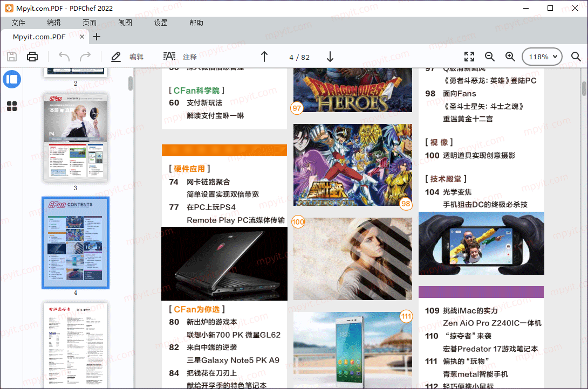Click the Save document icon
This screenshot has height=389, width=588.
pyautogui.click(x=12, y=57)
